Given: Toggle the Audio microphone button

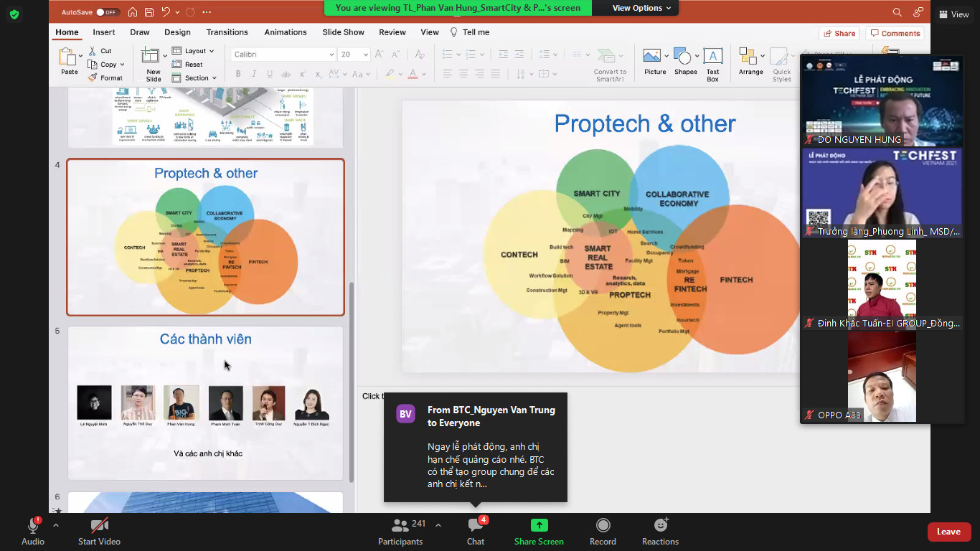Looking at the screenshot, I should (33, 527).
